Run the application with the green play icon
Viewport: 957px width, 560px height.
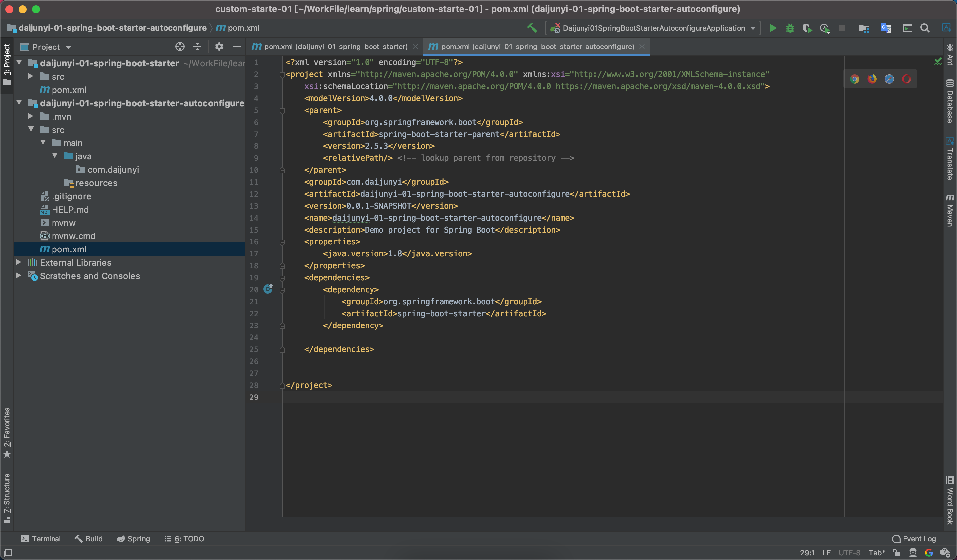pos(773,28)
